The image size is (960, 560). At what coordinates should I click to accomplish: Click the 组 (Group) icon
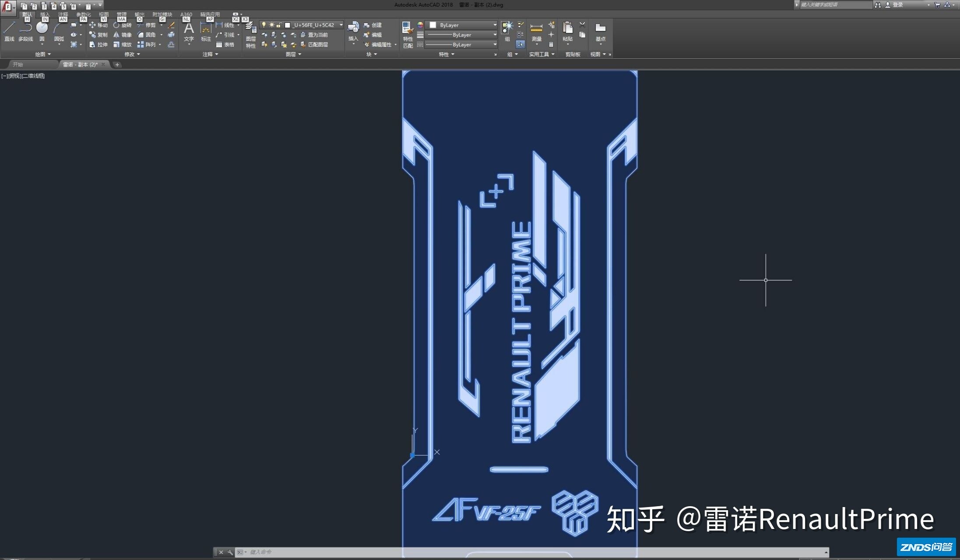click(x=507, y=31)
